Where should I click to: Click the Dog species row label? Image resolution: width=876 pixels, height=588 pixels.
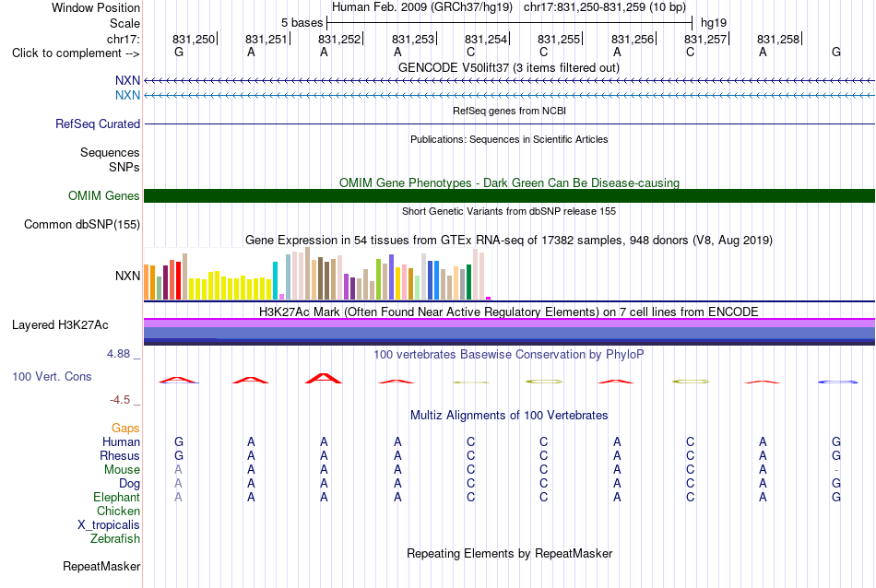click(129, 484)
